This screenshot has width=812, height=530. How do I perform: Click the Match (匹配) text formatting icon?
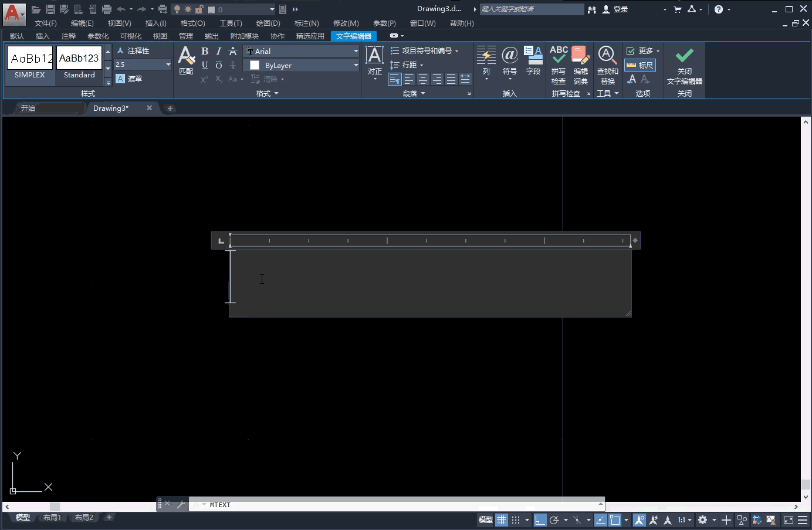point(186,61)
